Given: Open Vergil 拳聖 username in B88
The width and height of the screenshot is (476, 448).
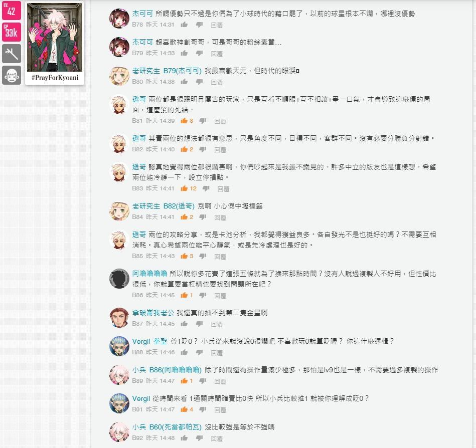Looking at the screenshot, I should [x=149, y=341].
